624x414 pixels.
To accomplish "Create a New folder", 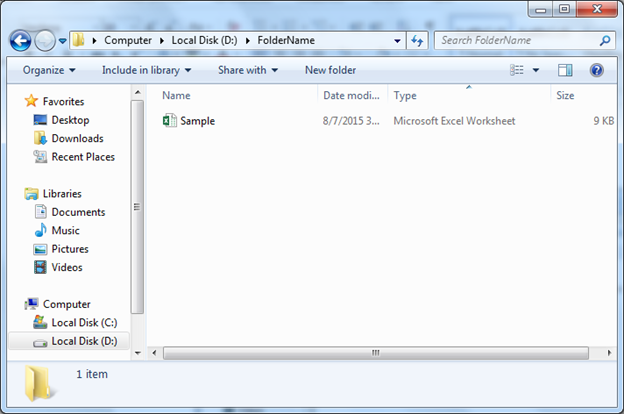I will pyautogui.click(x=330, y=70).
